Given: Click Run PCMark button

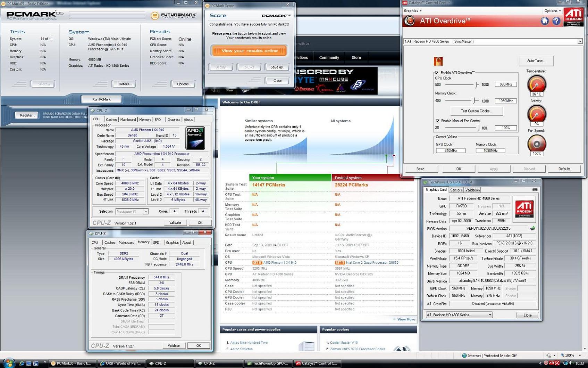Looking at the screenshot, I should pos(101,99).
